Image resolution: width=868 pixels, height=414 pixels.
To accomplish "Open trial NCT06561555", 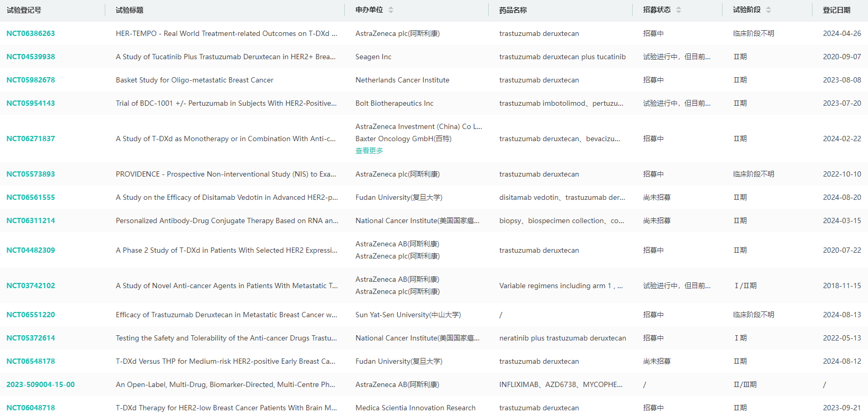I will point(31,197).
